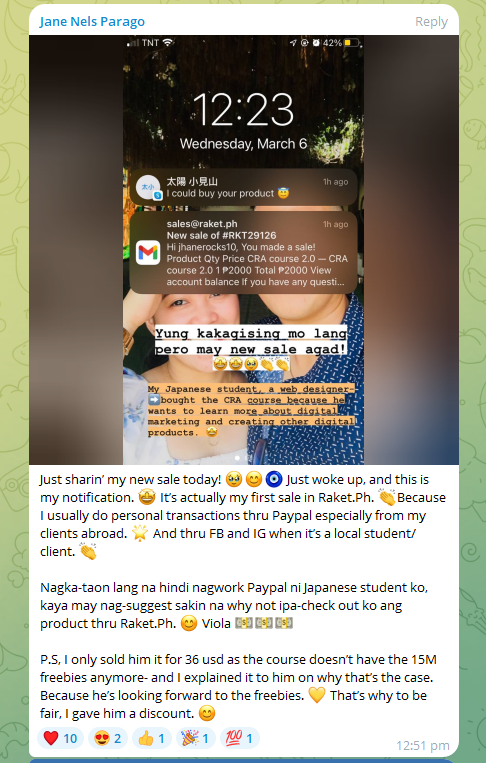The image size is (486, 763).
Task: Toggle the thumbs up reaction
Action: click(151, 738)
